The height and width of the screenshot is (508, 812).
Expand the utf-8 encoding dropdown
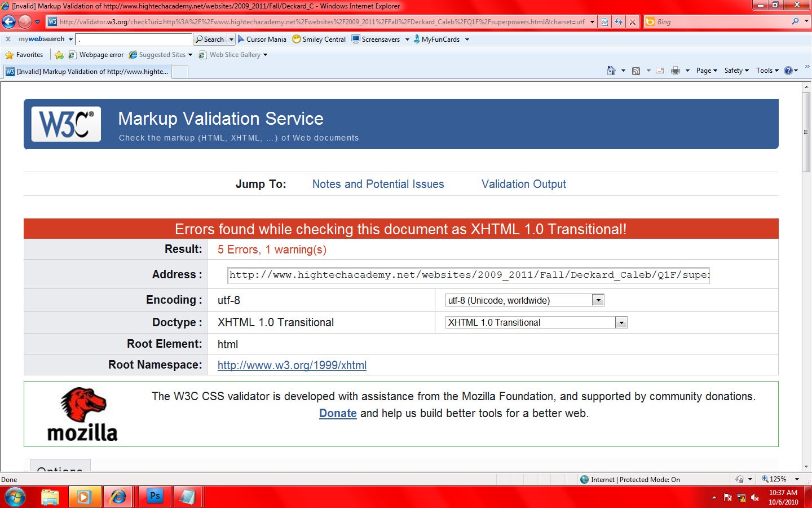[598, 300]
